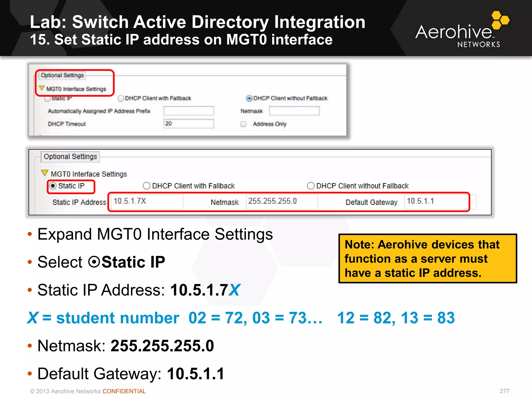Viewport: 532px width, 399px height.
Task: Select DHCP Client without Fallback in lower panel
Action: (311, 186)
